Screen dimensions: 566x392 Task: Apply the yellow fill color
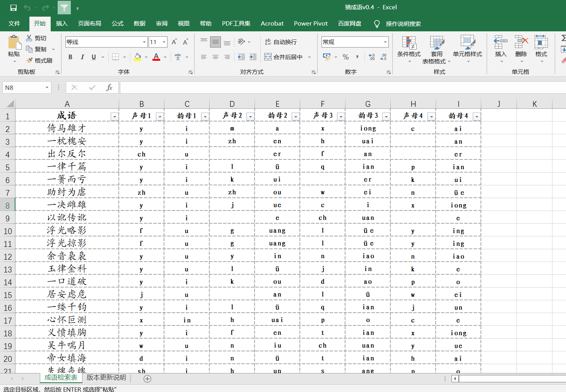point(137,57)
